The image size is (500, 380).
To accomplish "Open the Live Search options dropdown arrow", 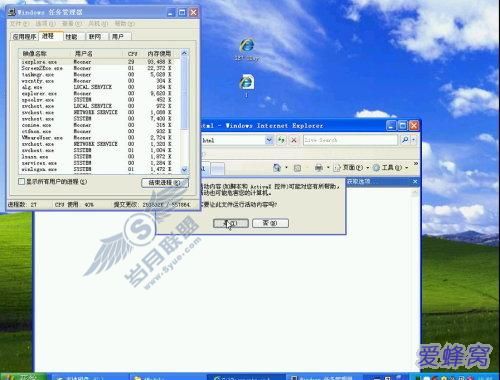I will [x=414, y=140].
